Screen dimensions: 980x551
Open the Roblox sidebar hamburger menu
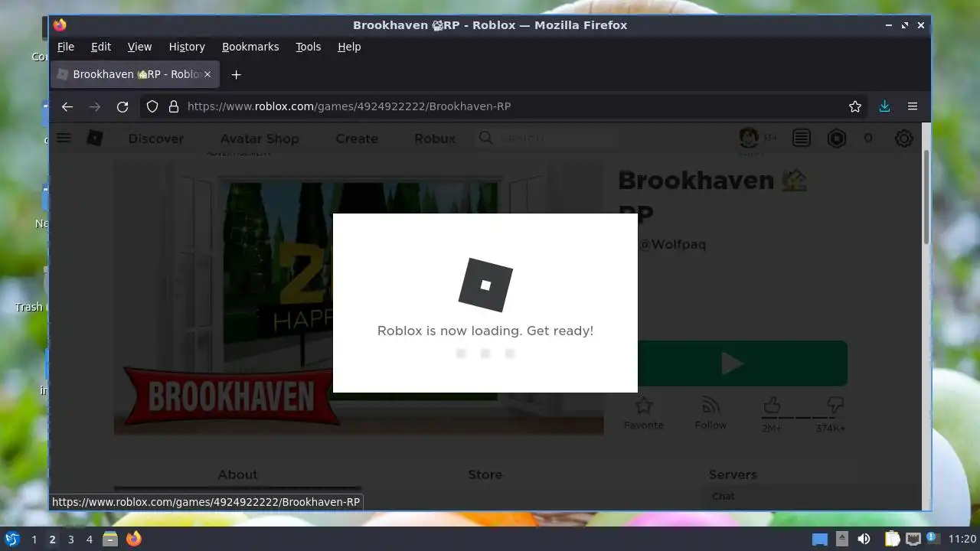point(64,138)
